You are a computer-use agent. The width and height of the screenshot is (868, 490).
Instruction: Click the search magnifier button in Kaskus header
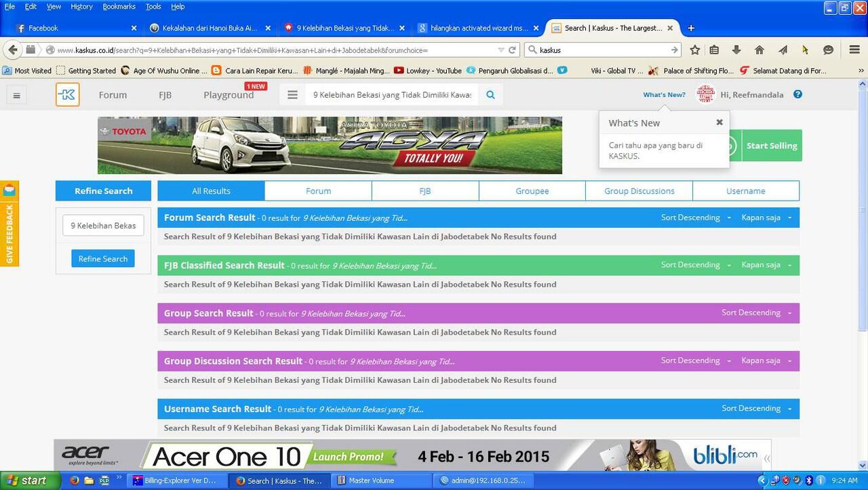coord(490,95)
